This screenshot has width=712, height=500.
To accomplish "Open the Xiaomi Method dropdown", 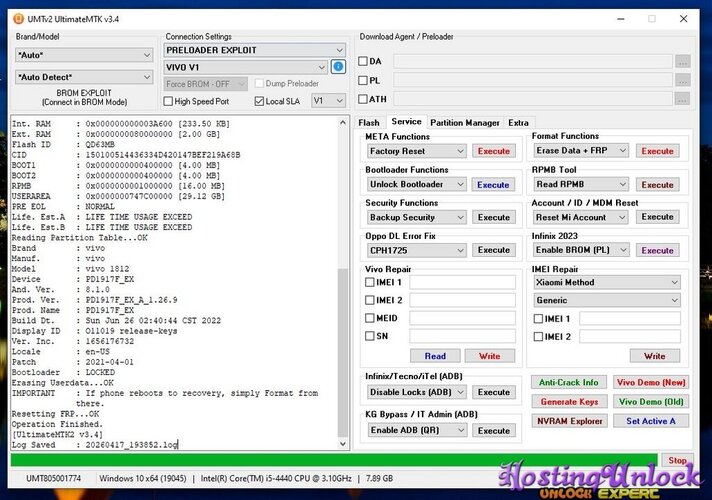I will pos(607,282).
